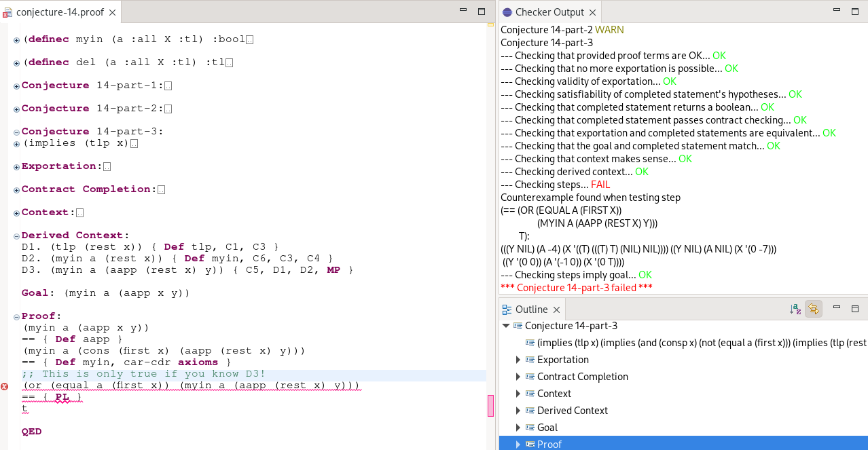The image size is (868, 450).
Task: Unfold Conjecture 14-part-1 in the editor
Action: tap(16, 86)
